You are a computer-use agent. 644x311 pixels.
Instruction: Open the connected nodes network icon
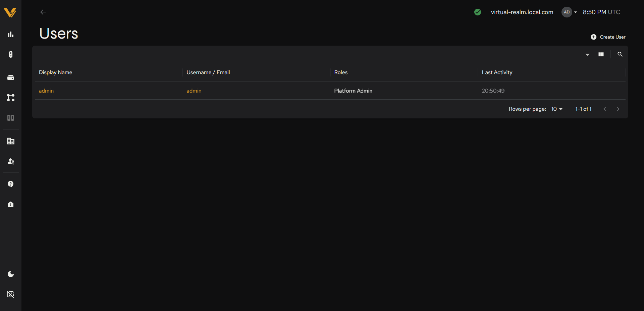pyautogui.click(x=11, y=98)
